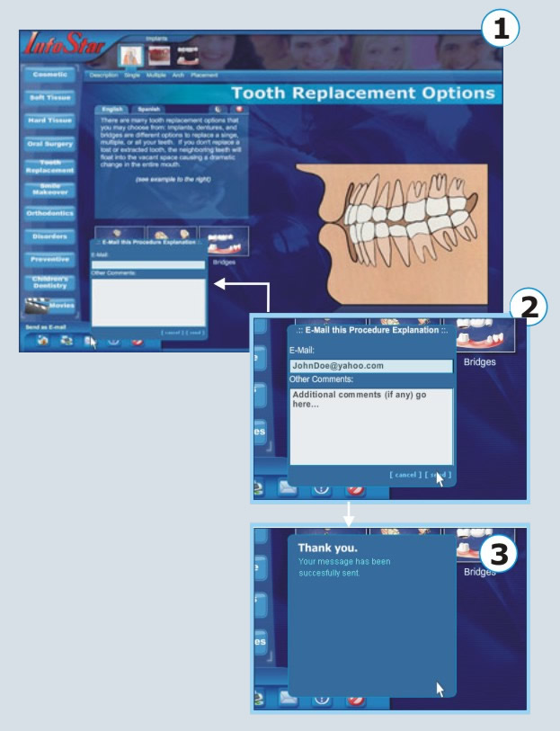This screenshot has height=731, width=560.
Task: Open the Disorders category
Action: click(x=49, y=236)
